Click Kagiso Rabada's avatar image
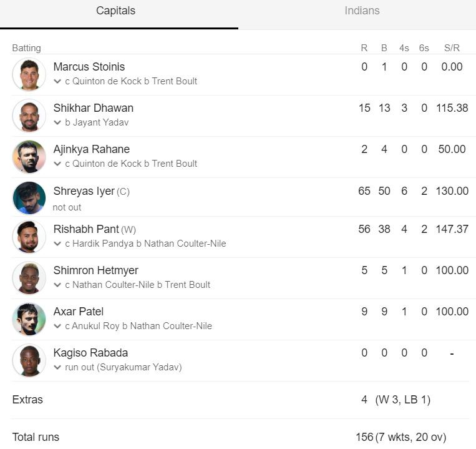The image size is (476, 449). (x=29, y=360)
